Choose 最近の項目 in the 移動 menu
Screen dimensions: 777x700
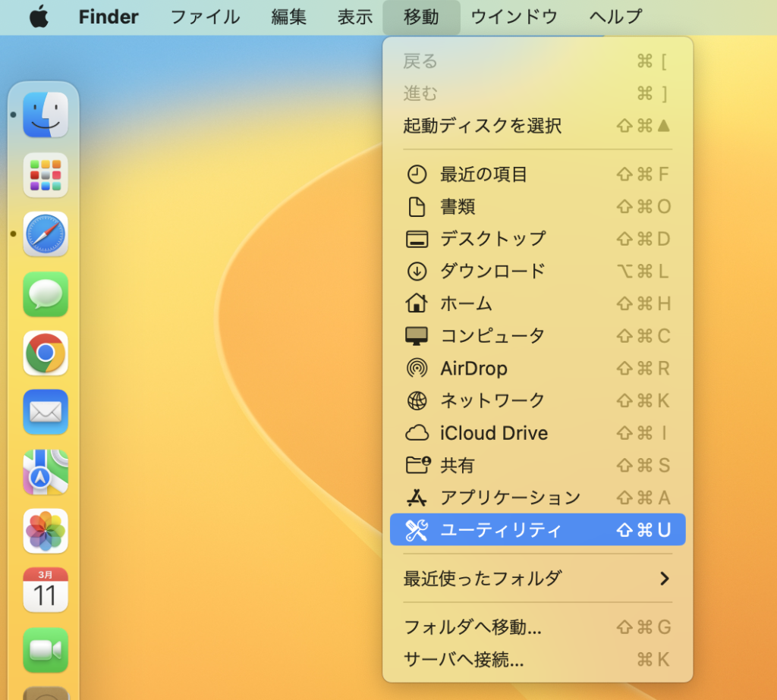pos(538,174)
